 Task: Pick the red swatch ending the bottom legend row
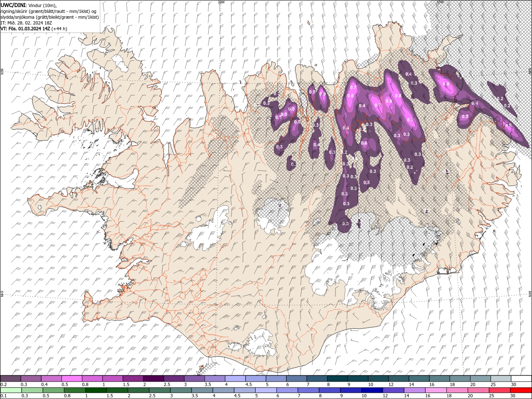click(x=521, y=390)
